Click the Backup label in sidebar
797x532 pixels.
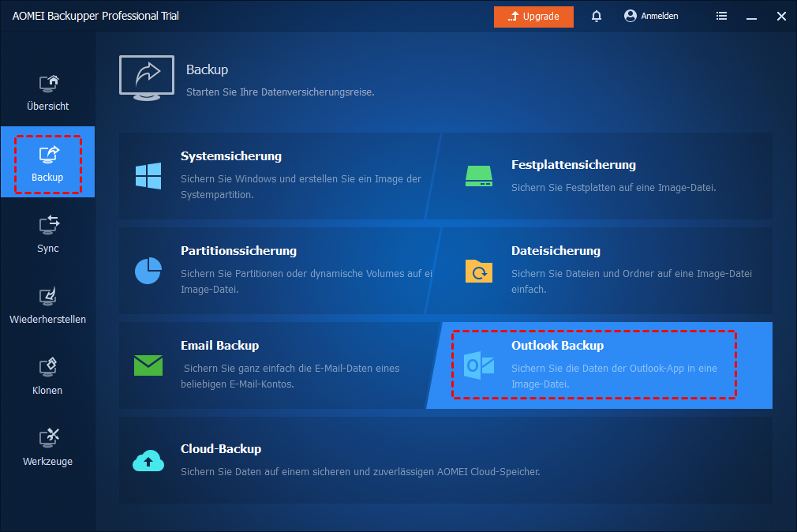(x=47, y=177)
